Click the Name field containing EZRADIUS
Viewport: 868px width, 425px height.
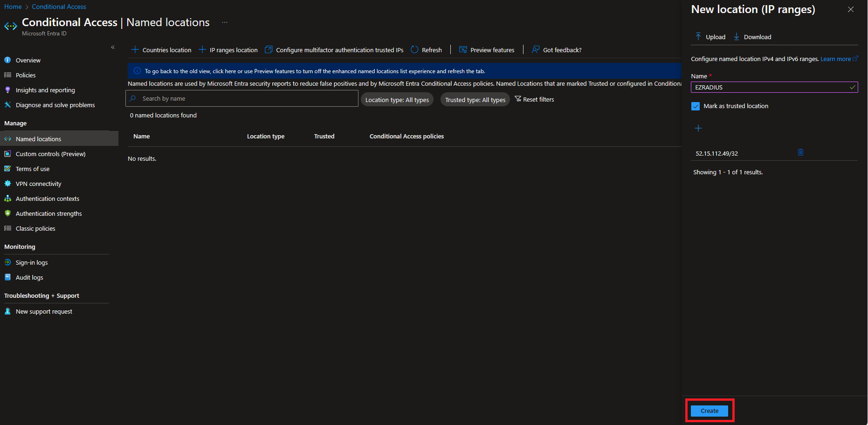769,87
